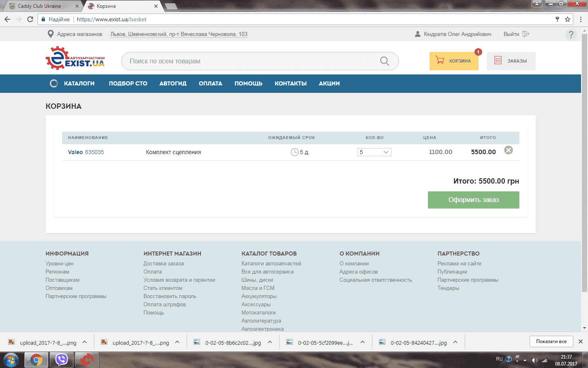Open Помощь menu item

point(248,83)
